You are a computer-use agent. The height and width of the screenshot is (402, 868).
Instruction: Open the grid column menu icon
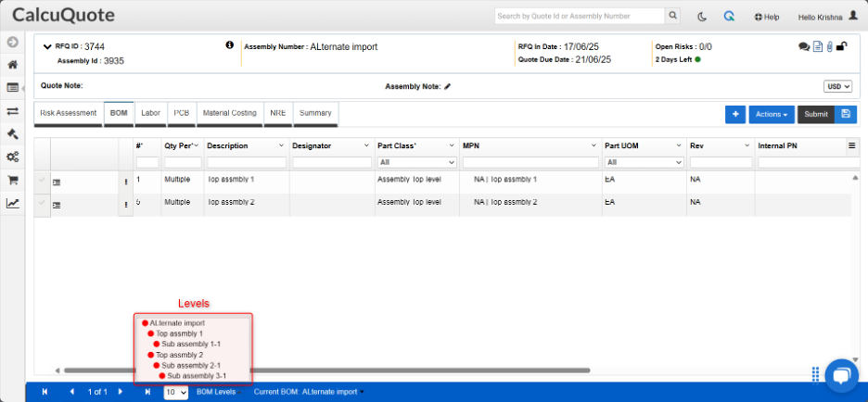pos(852,145)
